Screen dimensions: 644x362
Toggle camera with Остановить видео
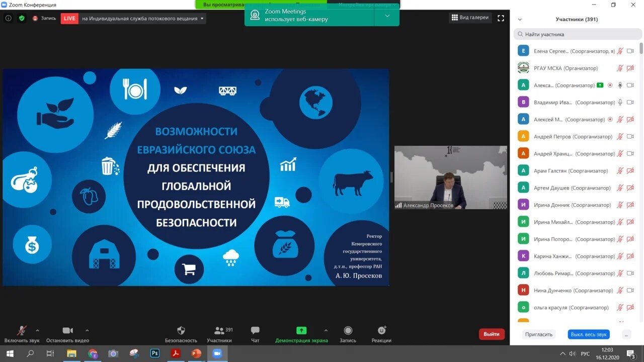67,331
